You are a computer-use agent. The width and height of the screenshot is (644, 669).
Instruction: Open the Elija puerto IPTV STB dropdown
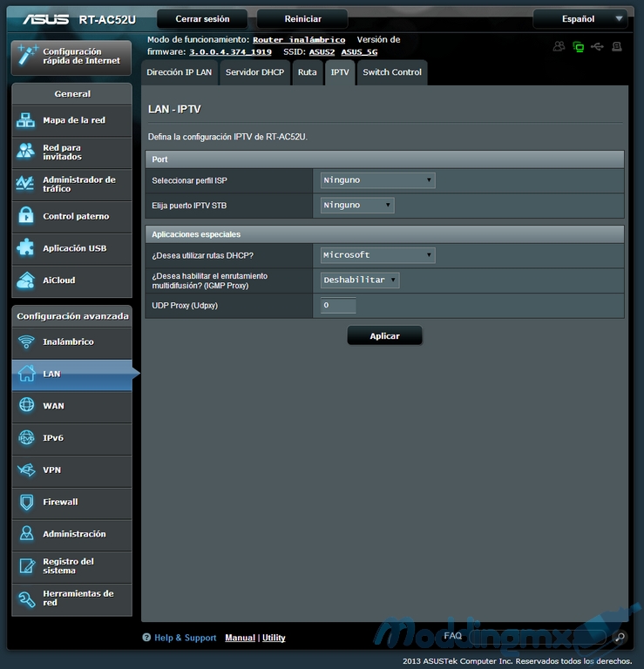(357, 205)
